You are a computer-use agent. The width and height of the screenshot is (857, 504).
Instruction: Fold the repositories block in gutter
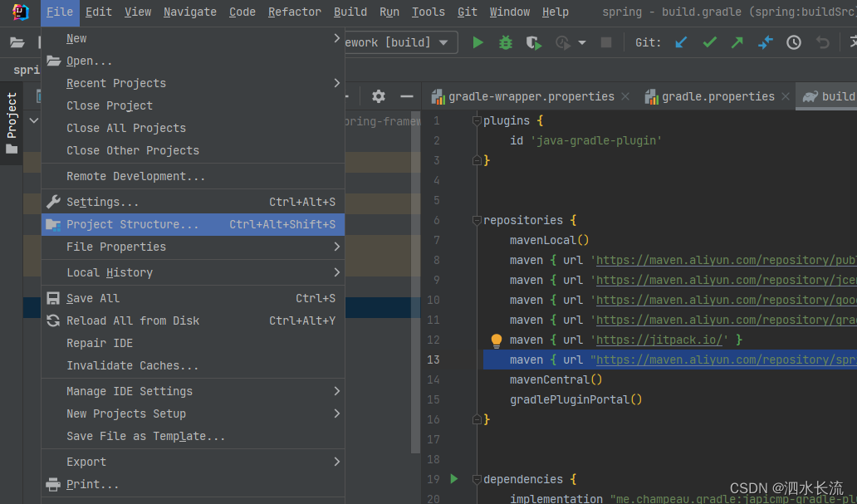point(476,220)
